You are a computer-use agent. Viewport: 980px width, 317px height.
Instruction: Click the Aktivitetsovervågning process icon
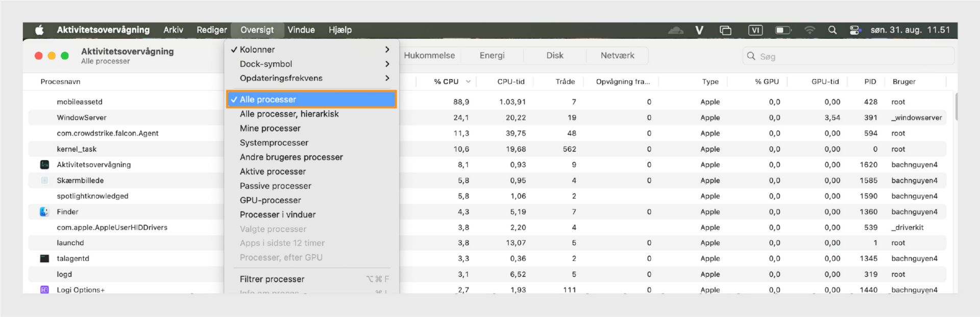coord(44,165)
